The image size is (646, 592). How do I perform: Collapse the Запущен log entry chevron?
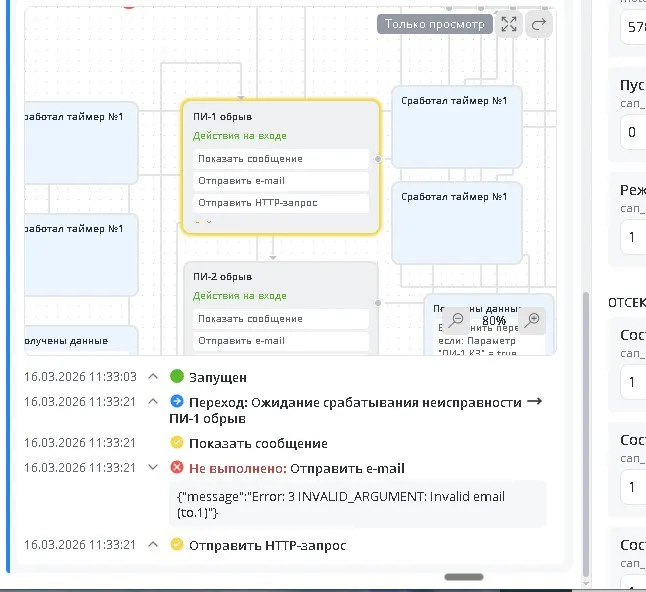tap(153, 377)
